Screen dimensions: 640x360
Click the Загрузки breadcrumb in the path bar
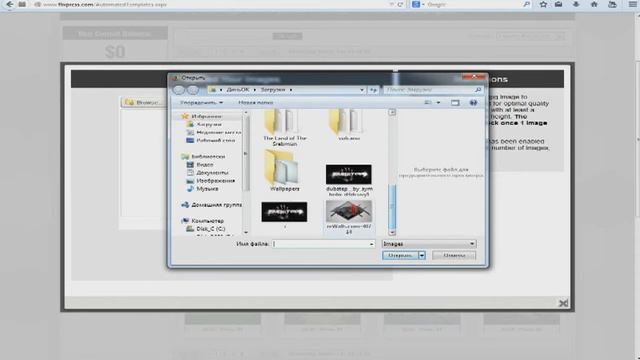[x=273, y=89]
